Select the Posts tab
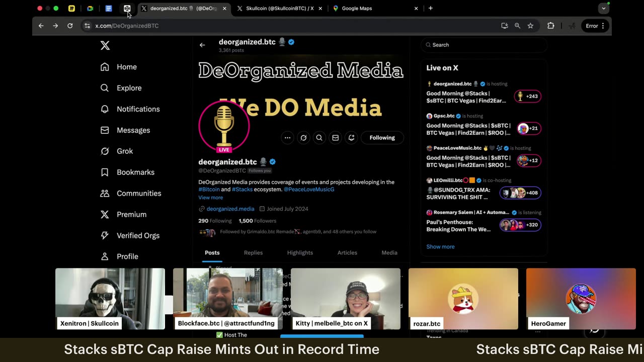 click(x=212, y=253)
